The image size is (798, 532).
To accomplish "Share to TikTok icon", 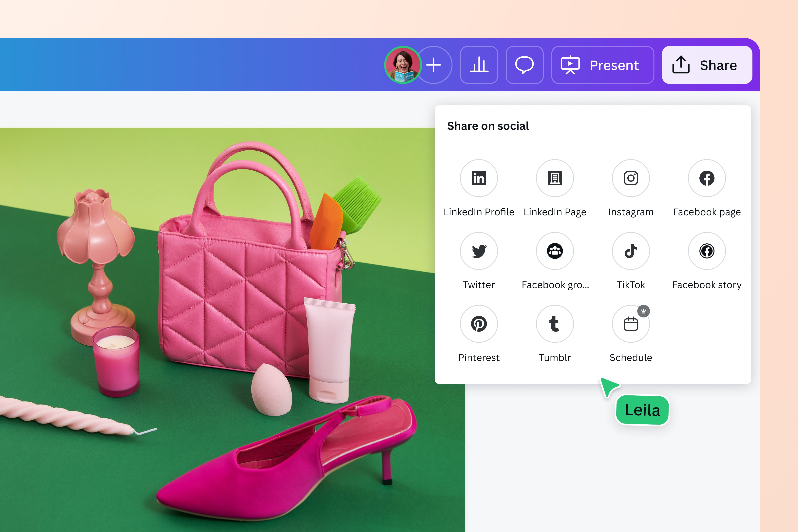I will [x=631, y=251].
